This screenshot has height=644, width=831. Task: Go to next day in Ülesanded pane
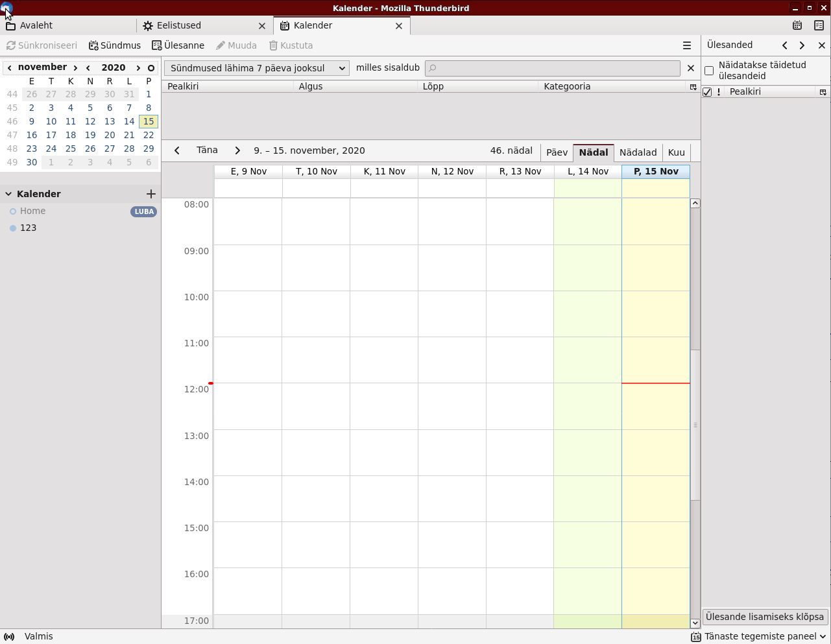(802, 45)
